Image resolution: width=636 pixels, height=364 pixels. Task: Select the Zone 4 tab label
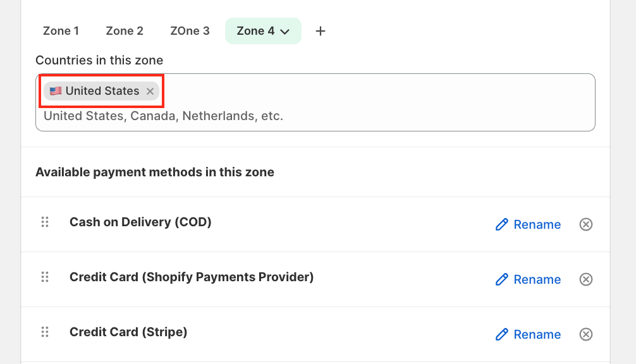pyautogui.click(x=255, y=31)
